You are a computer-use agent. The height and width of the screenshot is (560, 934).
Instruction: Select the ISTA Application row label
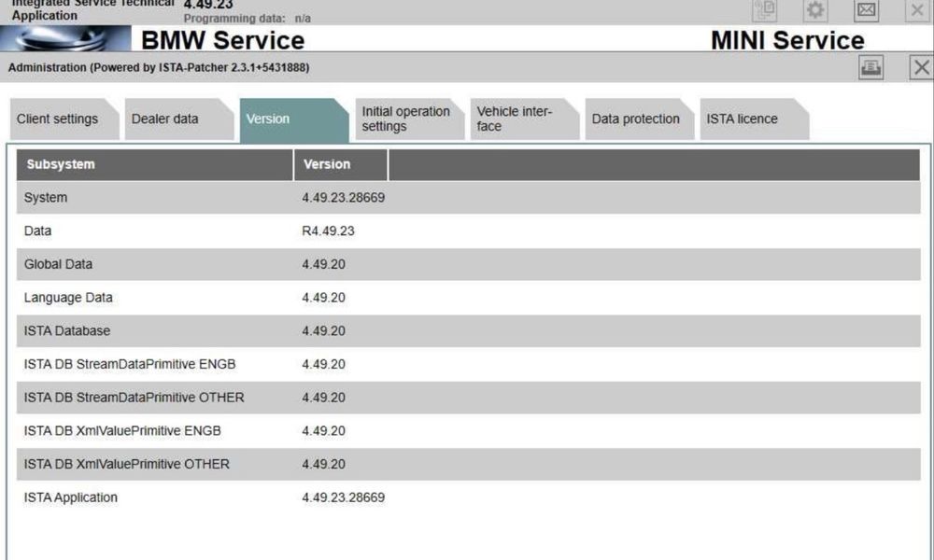coord(70,497)
